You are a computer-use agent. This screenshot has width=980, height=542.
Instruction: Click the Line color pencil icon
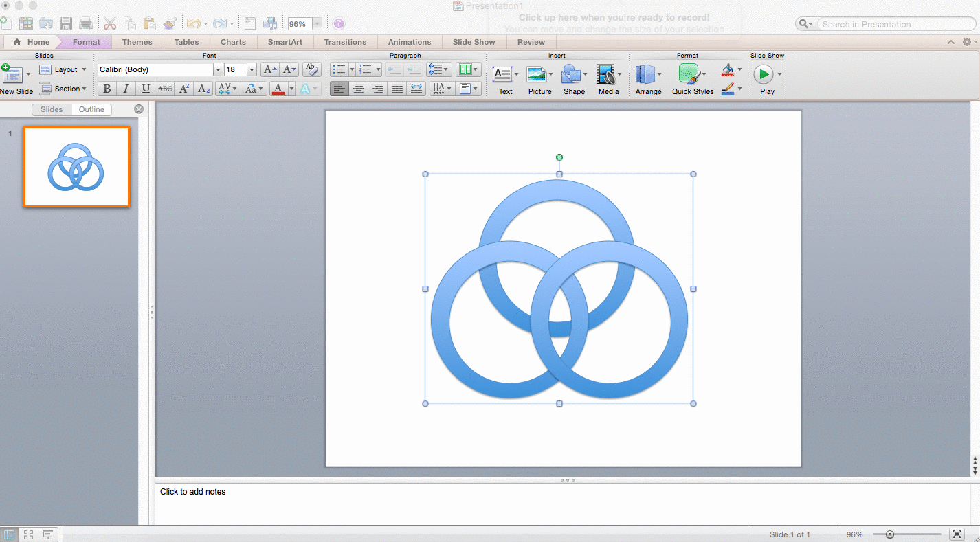728,89
